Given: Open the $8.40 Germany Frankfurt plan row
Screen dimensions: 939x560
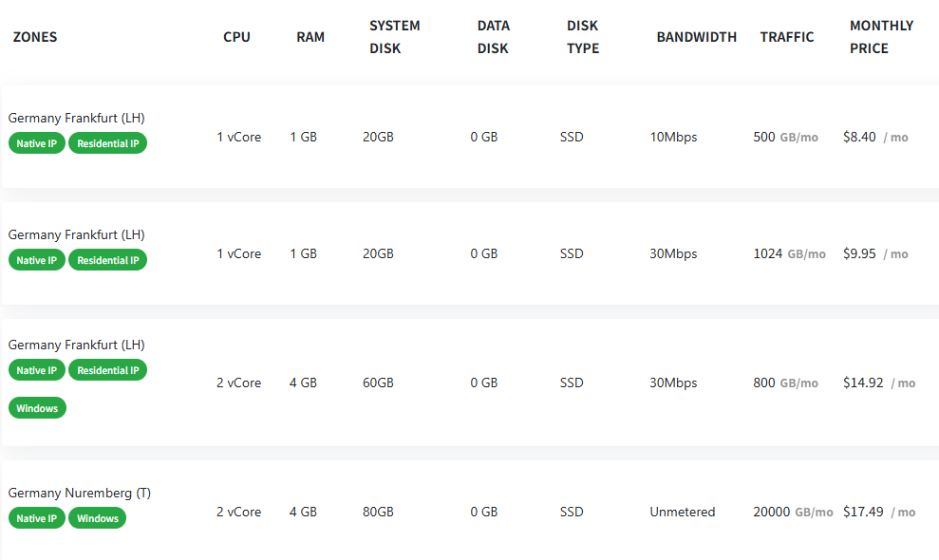Looking at the screenshot, I should point(470,137).
